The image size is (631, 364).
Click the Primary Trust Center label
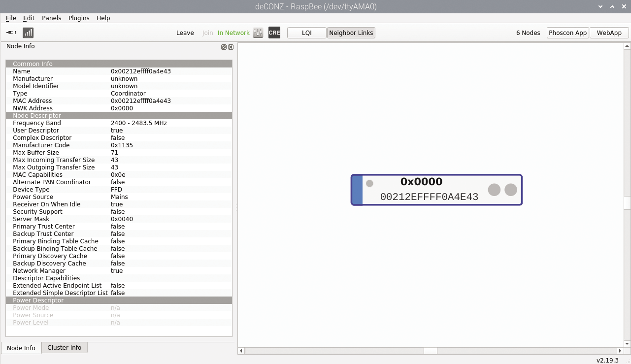44,227
